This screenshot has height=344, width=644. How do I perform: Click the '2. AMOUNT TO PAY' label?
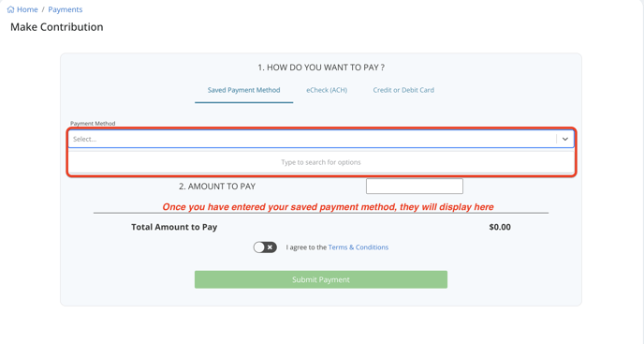click(217, 187)
